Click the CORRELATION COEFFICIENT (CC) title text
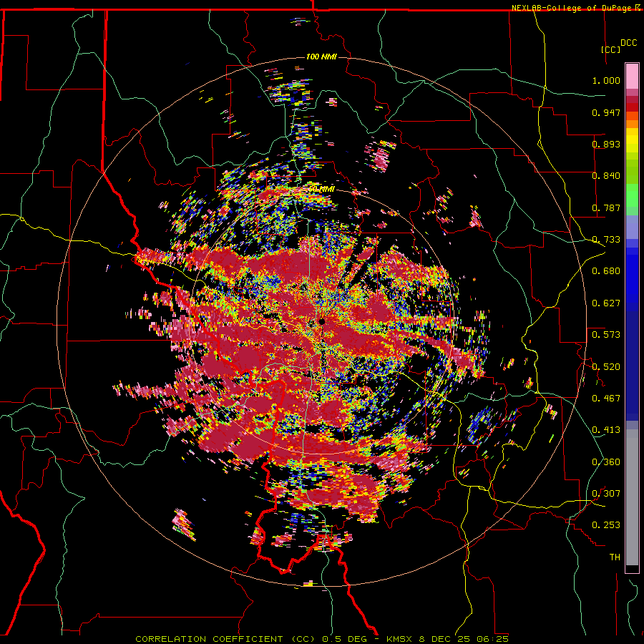Image resolution: width=644 pixels, height=644 pixels. pyautogui.click(x=225, y=639)
